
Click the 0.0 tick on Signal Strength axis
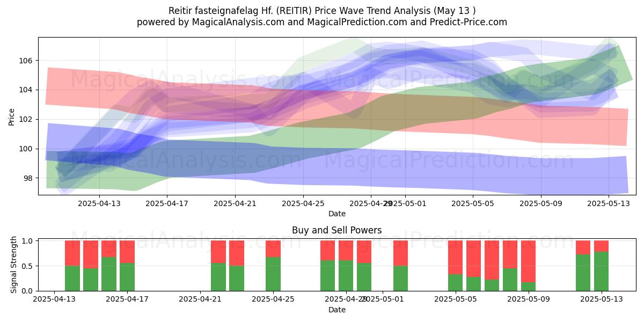27,291
